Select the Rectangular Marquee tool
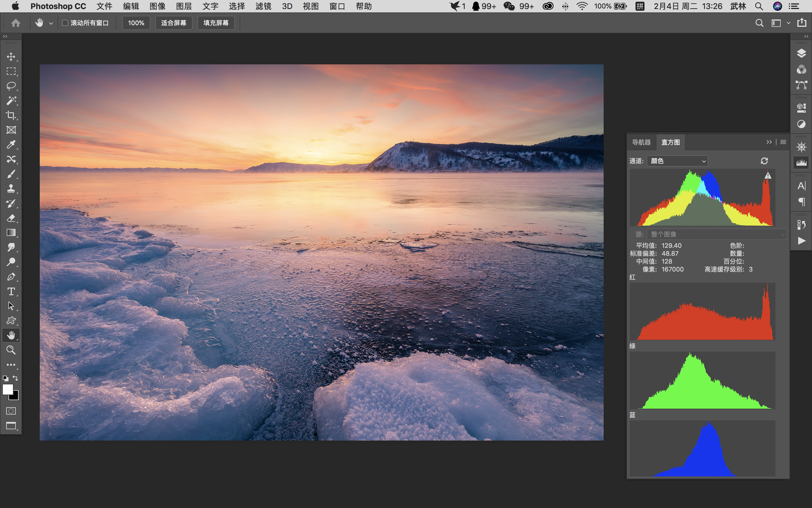Screen dimensions: 812x508 (11, 71)
